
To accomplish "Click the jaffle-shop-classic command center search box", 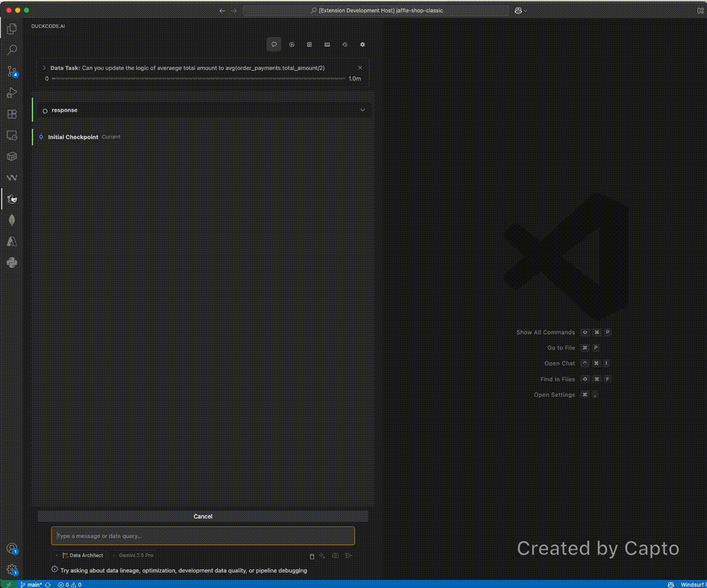I will coord(376,11).
